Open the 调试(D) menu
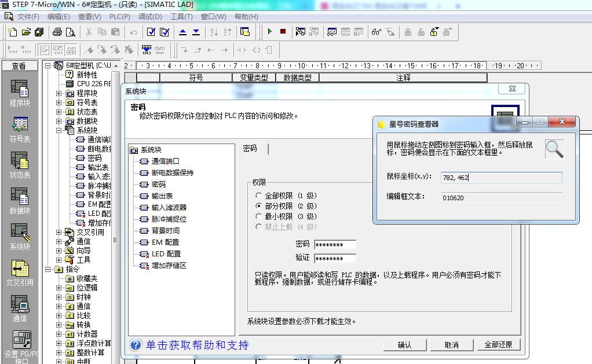Screen dimensions: 592x364 point(150,17)
